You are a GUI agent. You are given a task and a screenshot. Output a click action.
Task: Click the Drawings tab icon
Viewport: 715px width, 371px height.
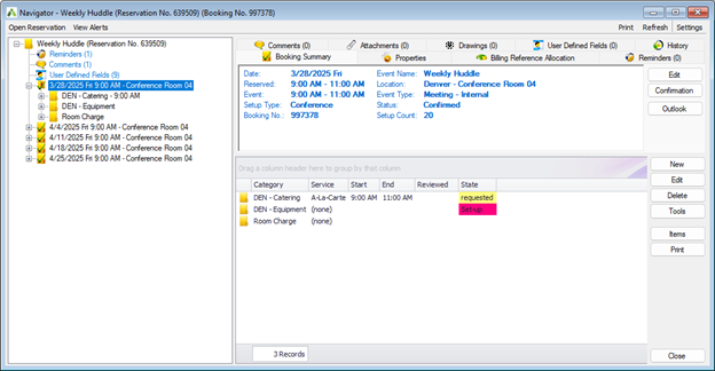[x=450, y=45]
